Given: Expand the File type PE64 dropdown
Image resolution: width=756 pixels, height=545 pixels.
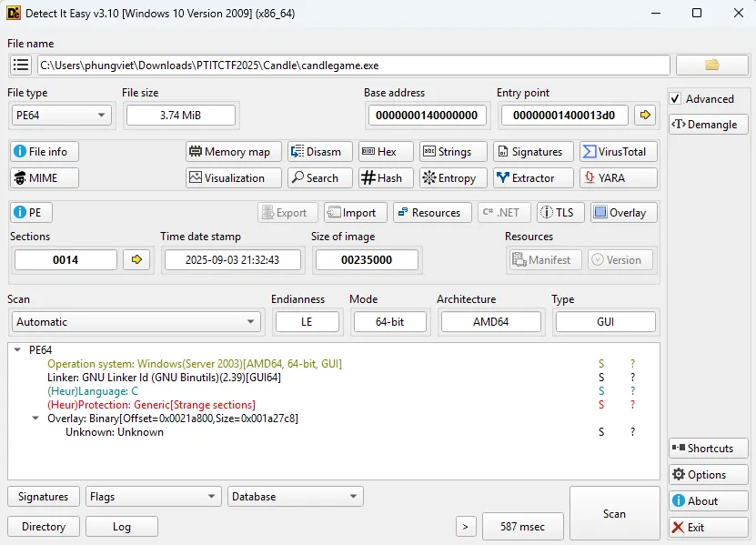Looking at the screenshot, I should [61, 115].
